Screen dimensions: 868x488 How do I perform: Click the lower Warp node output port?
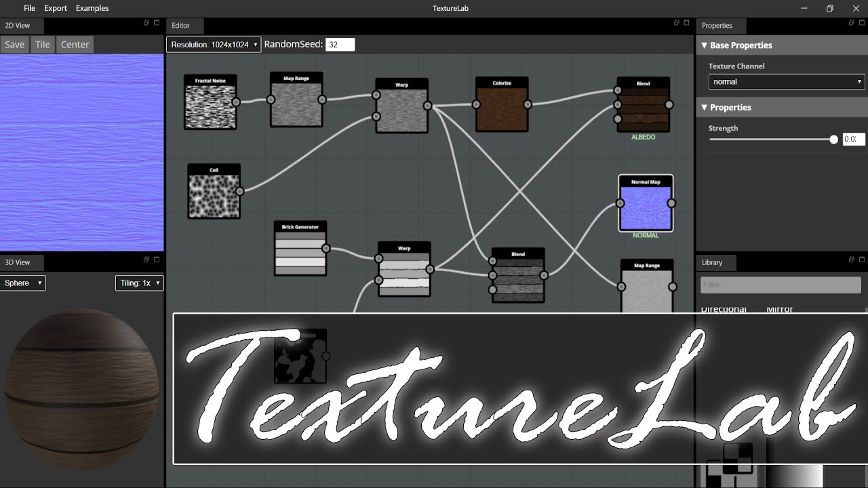pos(430,269)
